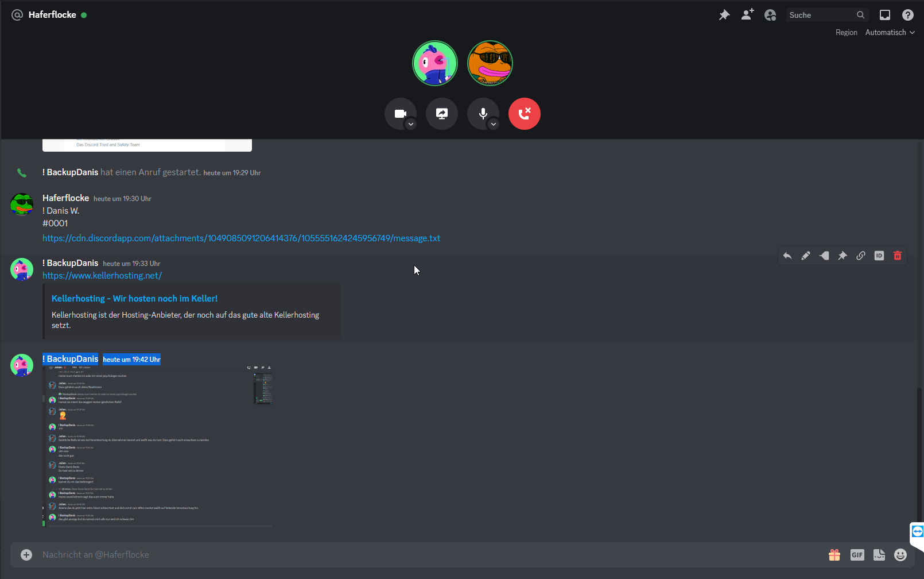This screenshot has width=924, height=579.
Task: Toggle the camera on or off
Action: tap(400, 114)
